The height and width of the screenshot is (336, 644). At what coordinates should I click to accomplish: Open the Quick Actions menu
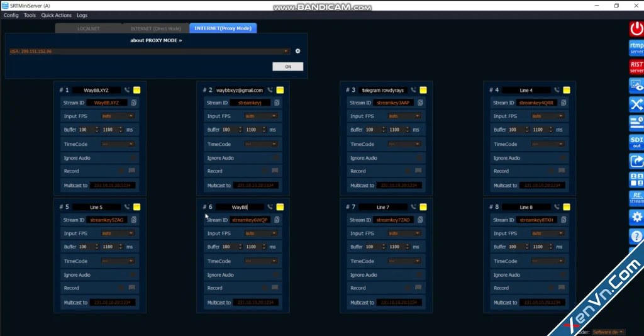point(56,15)
